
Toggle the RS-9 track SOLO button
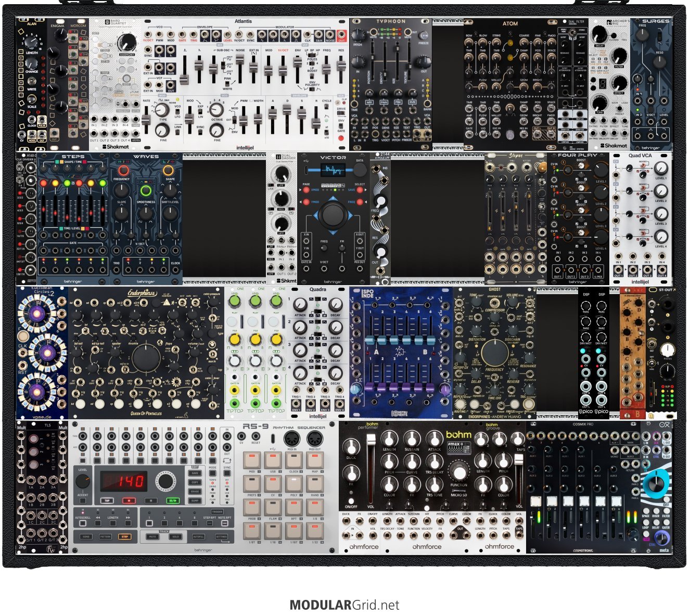click(175, 536)
